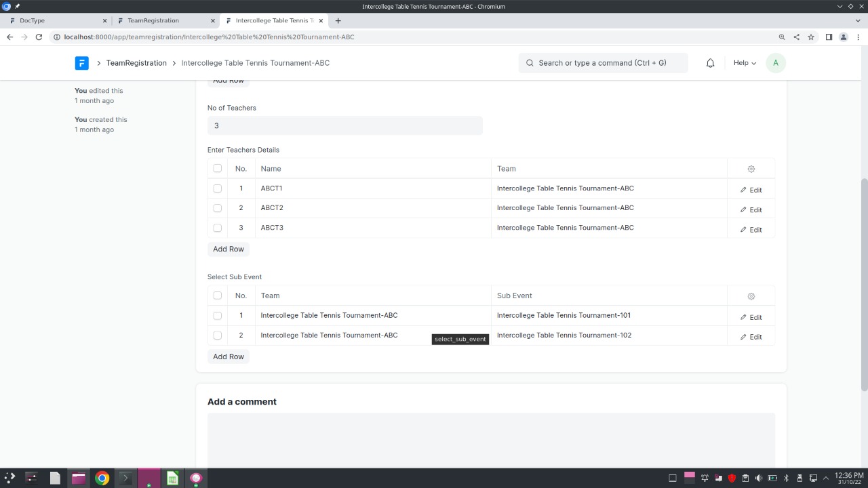Go to TeamRegistration breadcrumb

coord(136,63)
